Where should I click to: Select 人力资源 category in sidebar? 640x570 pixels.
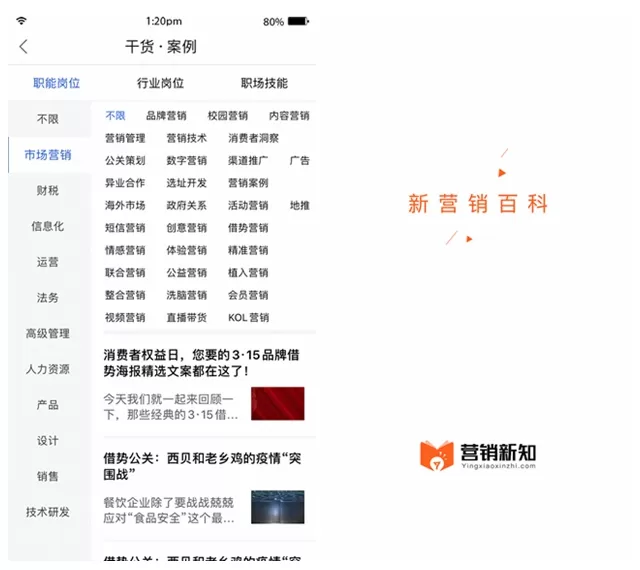(x=48, y=369)
